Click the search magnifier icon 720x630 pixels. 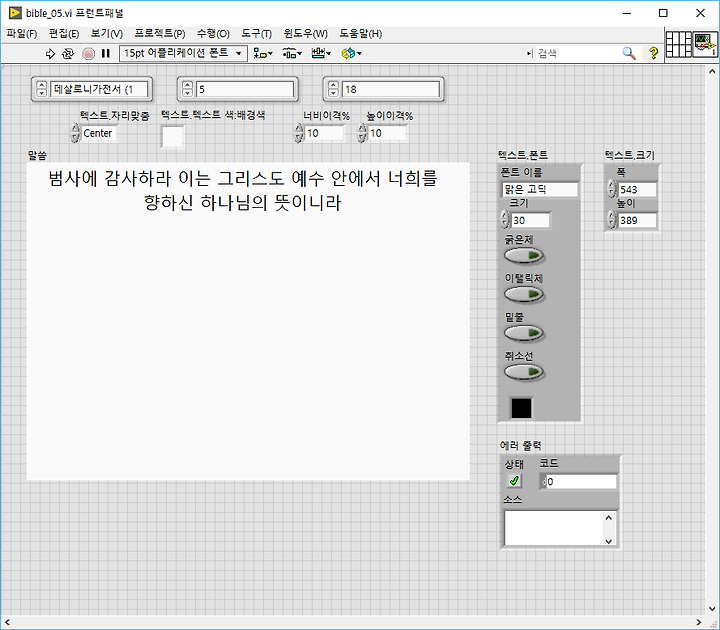[629, 53]
